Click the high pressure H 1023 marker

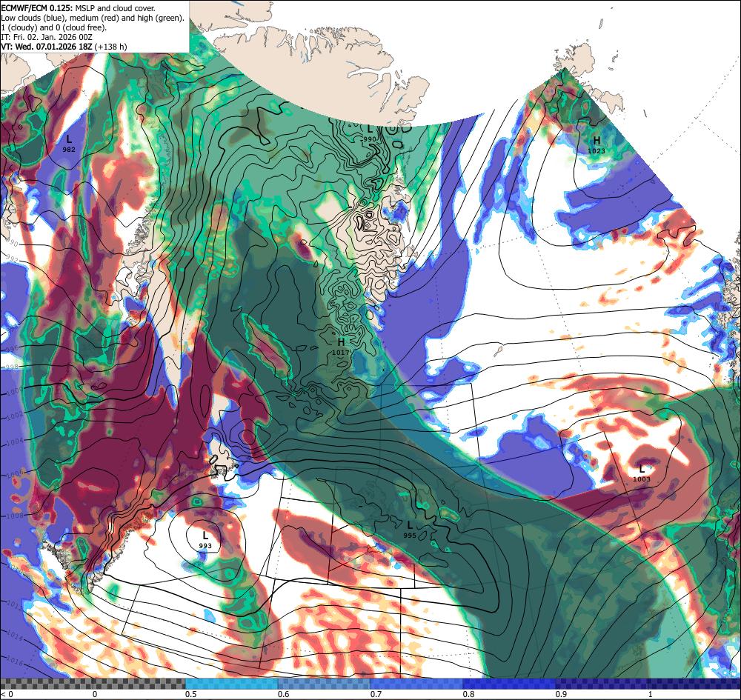tap(597, 145)
